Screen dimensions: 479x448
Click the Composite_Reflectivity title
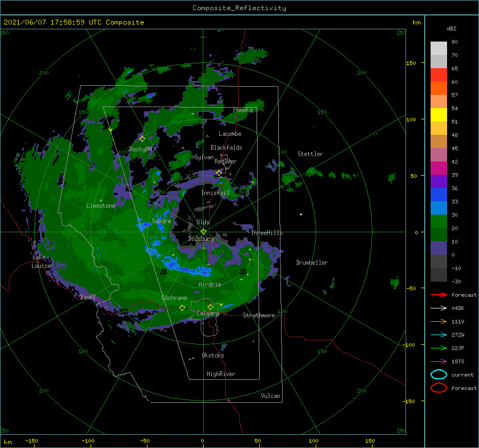pos(240,8)
